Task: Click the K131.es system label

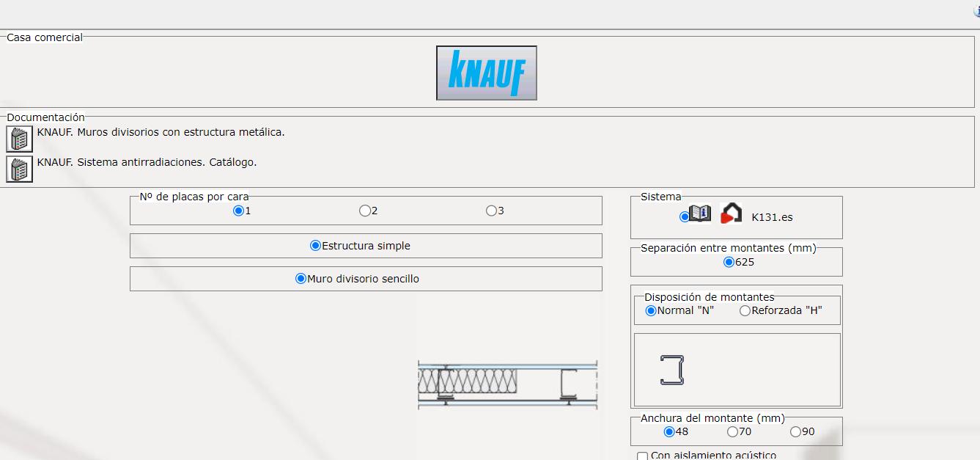Action: (x=773, y=217)
